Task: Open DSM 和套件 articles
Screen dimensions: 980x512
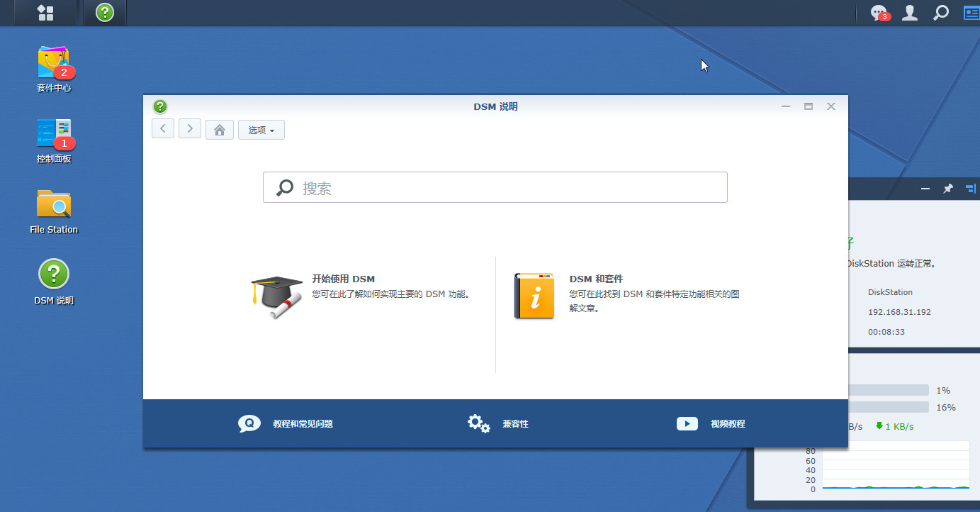Action: click(x=596, y=279)
